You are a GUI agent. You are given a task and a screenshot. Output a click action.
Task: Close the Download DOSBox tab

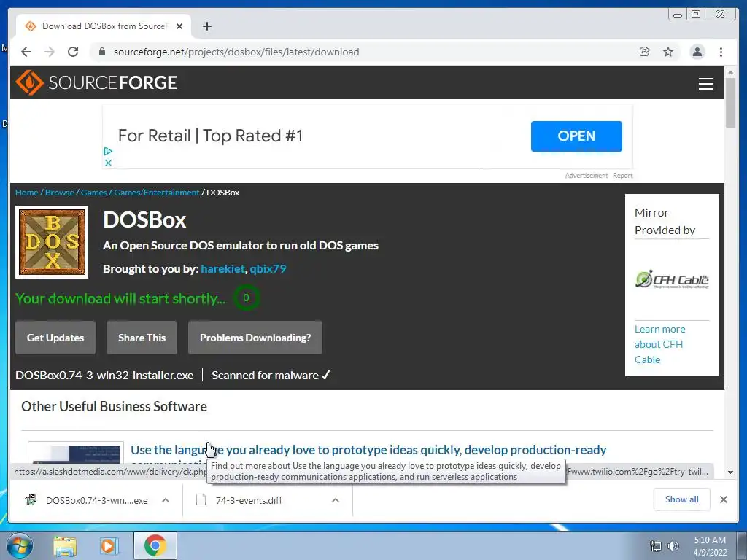179,26
